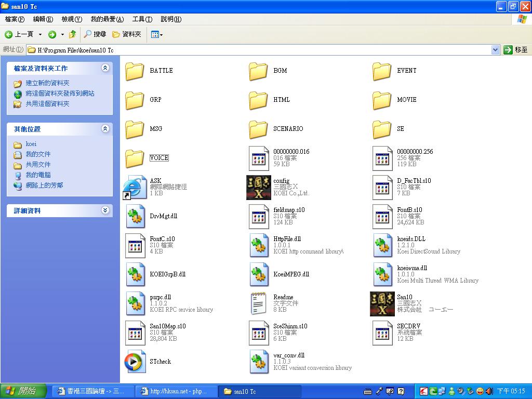The height and width of the screenshot is (399, 532).
Task: Click the 開始 Start button
Action: 22,391
